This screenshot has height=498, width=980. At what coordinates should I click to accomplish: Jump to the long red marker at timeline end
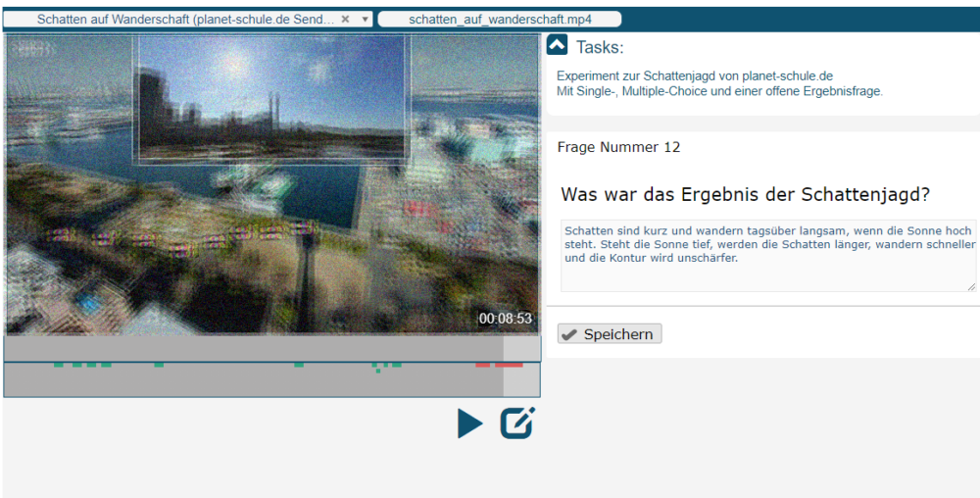[x=509, y=365]
